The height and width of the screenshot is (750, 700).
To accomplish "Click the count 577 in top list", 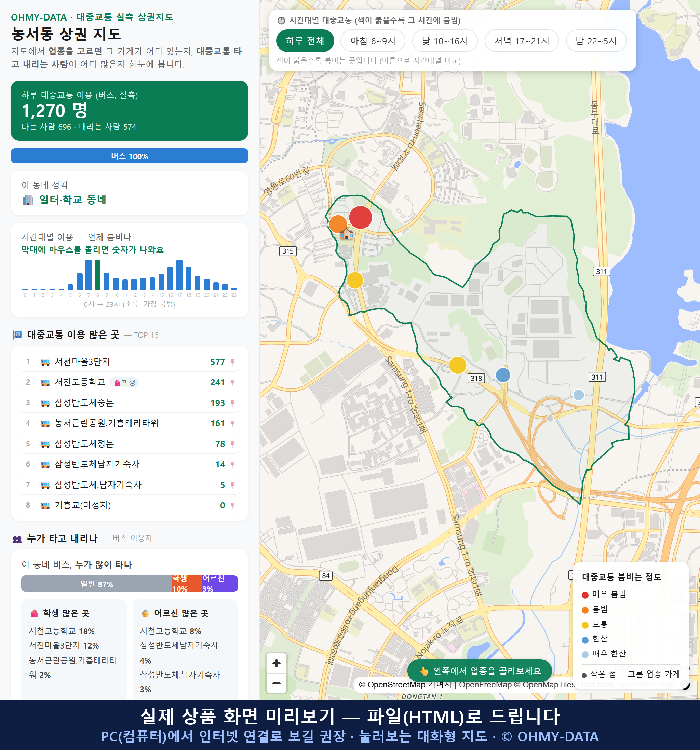I will (217, 362).
